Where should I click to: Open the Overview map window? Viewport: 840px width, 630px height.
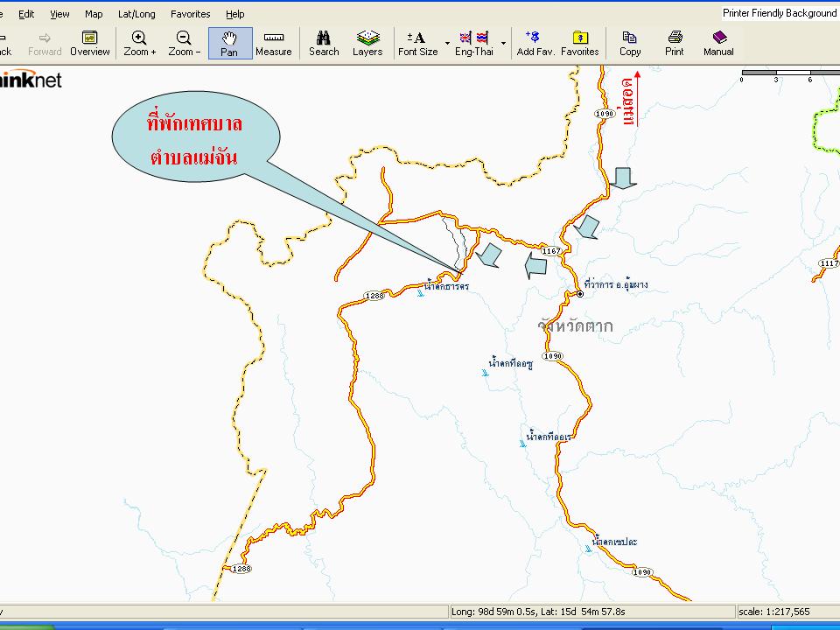[x=89, y=43]
